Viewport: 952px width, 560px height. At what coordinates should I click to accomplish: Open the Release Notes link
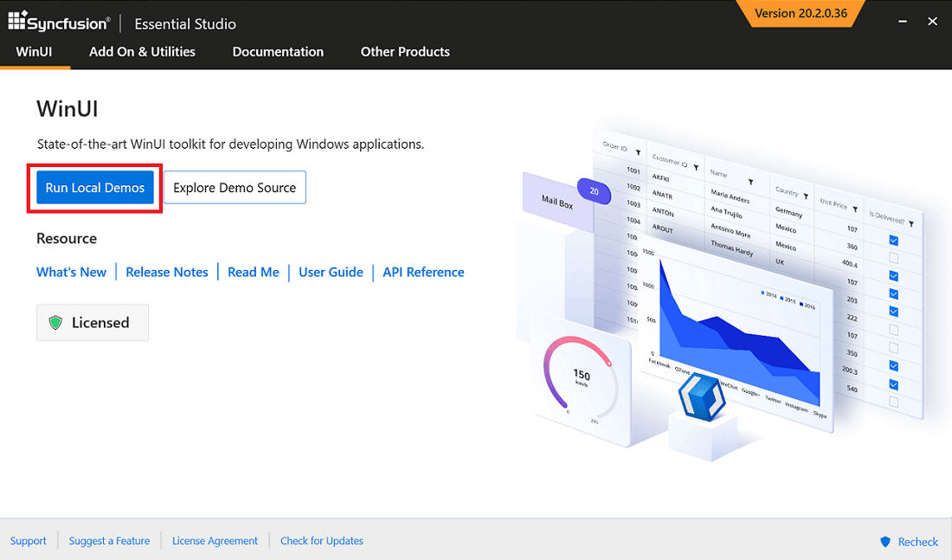click(x=167, y=272)
